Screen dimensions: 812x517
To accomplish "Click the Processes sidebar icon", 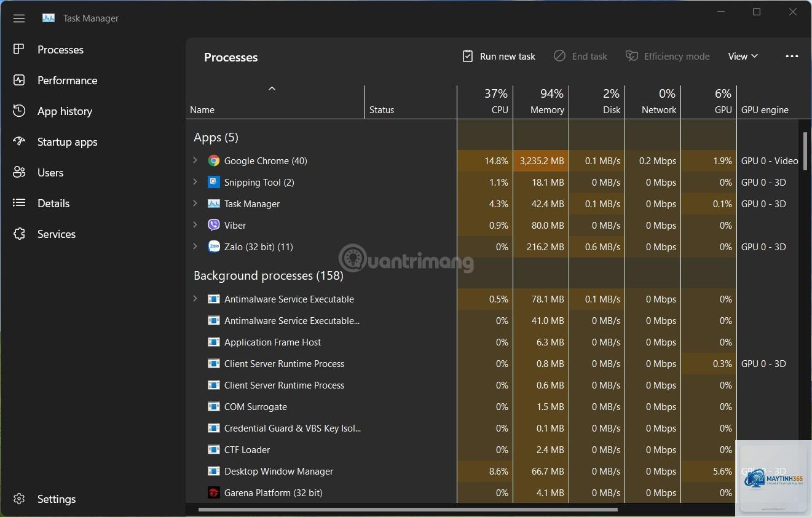I will (19, 49).
